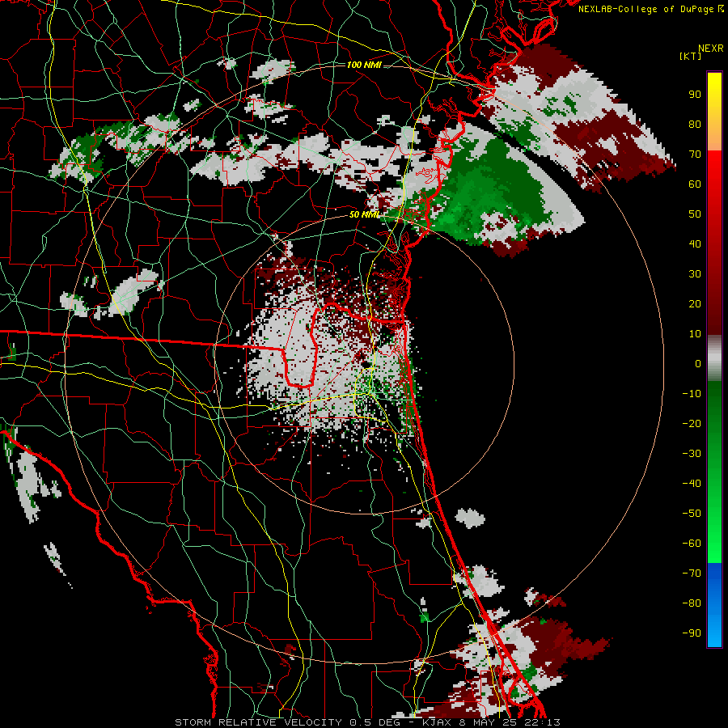The height and width of the screenshot is (728, 728).
Task: Click the positive 30 knot scale label
Action: [x=695, y=274]
